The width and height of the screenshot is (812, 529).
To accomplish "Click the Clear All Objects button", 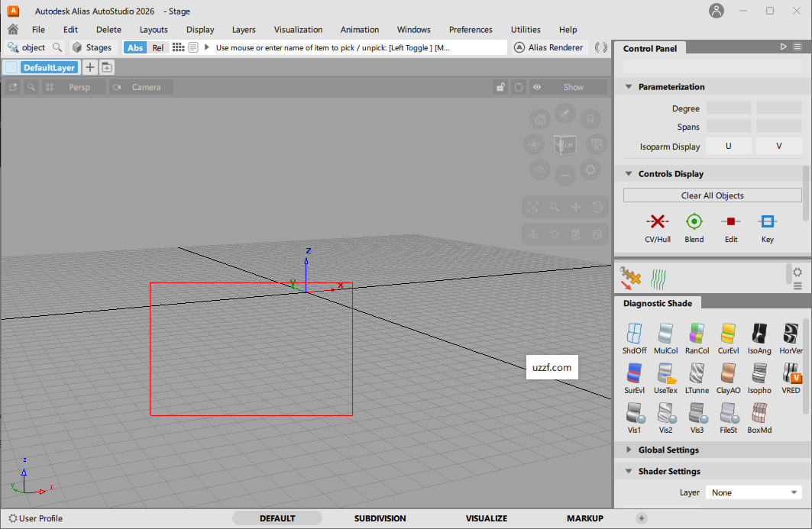I will click(712, 195).
